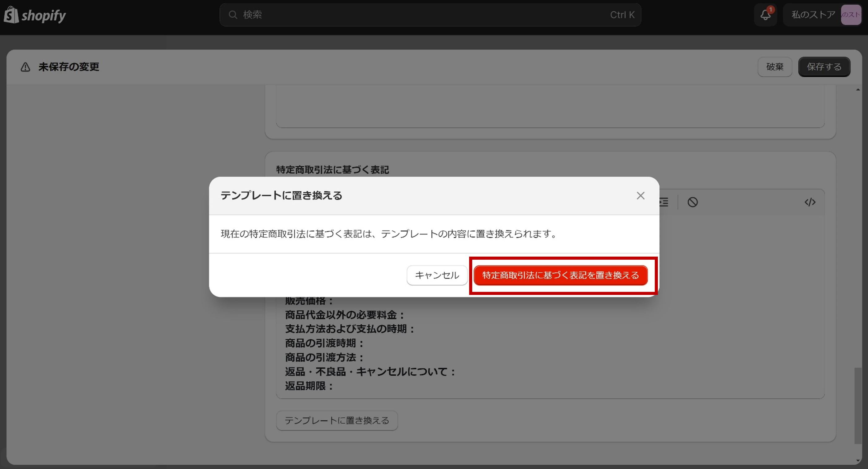The width and height of the screenshot is (868, 469).
Task: Click the page vertical scrollbar thumb
Action: 858,406
